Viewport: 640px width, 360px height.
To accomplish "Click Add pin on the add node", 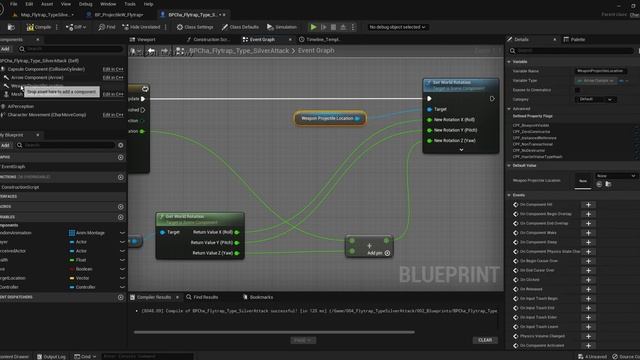I will pos(378,253).
